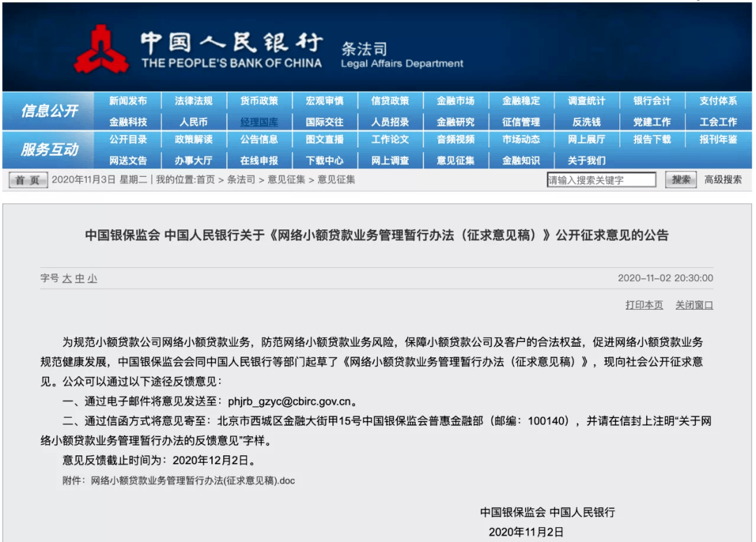
Task: Open 在线申报 navigation item
Action: coord(259,160)
